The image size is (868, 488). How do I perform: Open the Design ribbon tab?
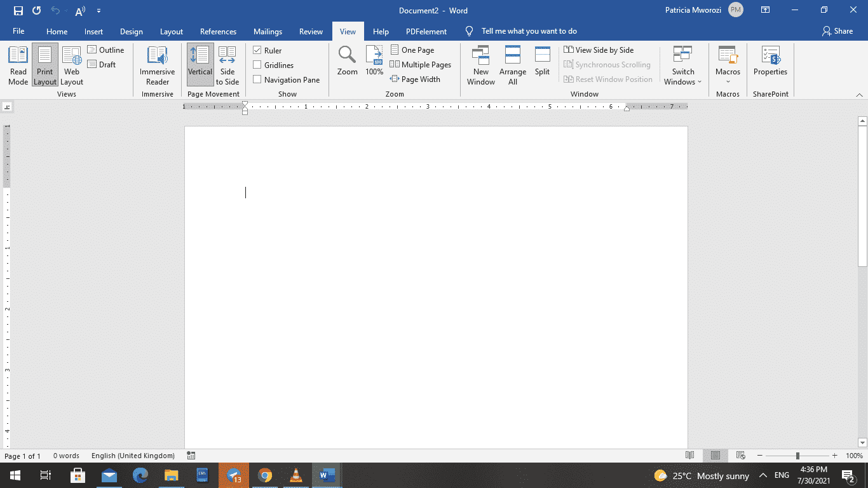tap(131, 31)
